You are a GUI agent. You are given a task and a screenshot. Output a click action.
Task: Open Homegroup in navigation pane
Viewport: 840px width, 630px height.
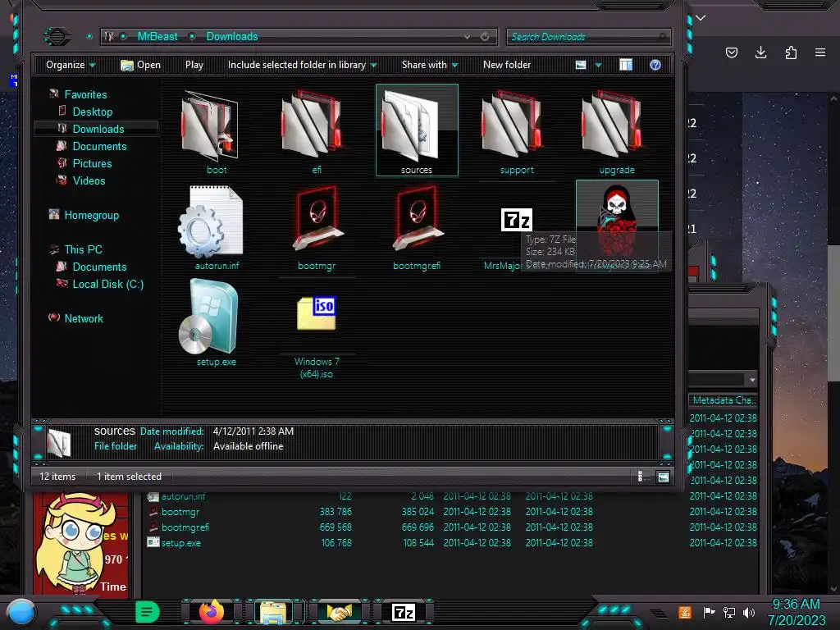point(92,216)
